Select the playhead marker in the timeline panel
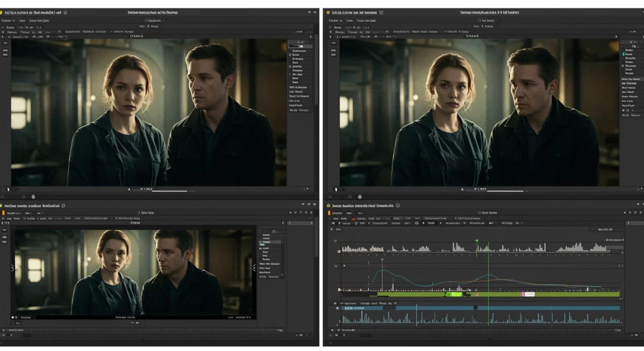Viewport: 644px width, 351px height. click(477, 240)
